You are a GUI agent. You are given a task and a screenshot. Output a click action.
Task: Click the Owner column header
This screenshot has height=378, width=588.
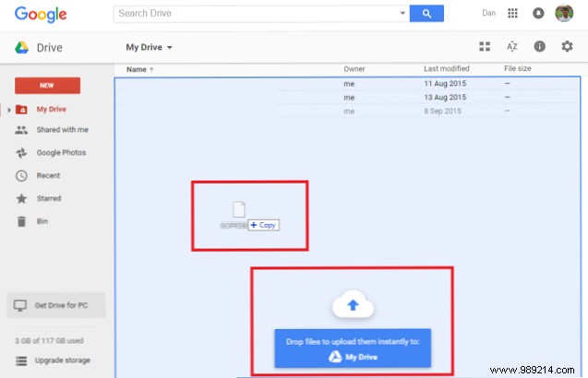[354, 69]
